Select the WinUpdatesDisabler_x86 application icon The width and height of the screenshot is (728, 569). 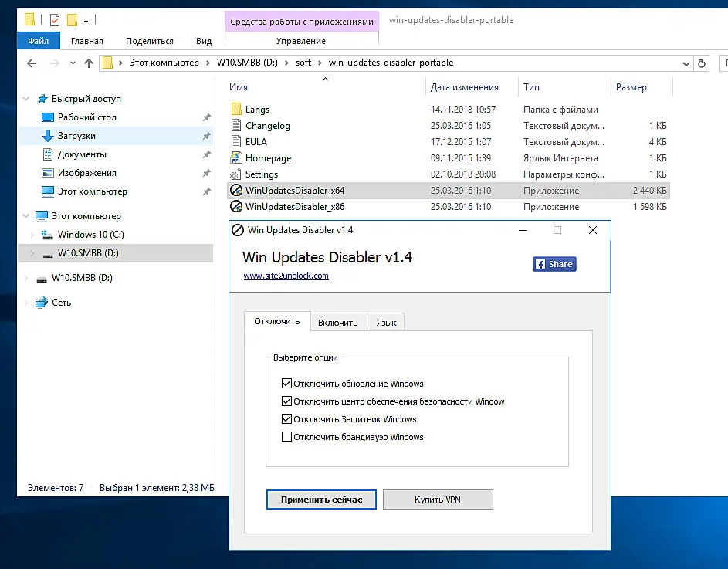(x=236, y=207)
